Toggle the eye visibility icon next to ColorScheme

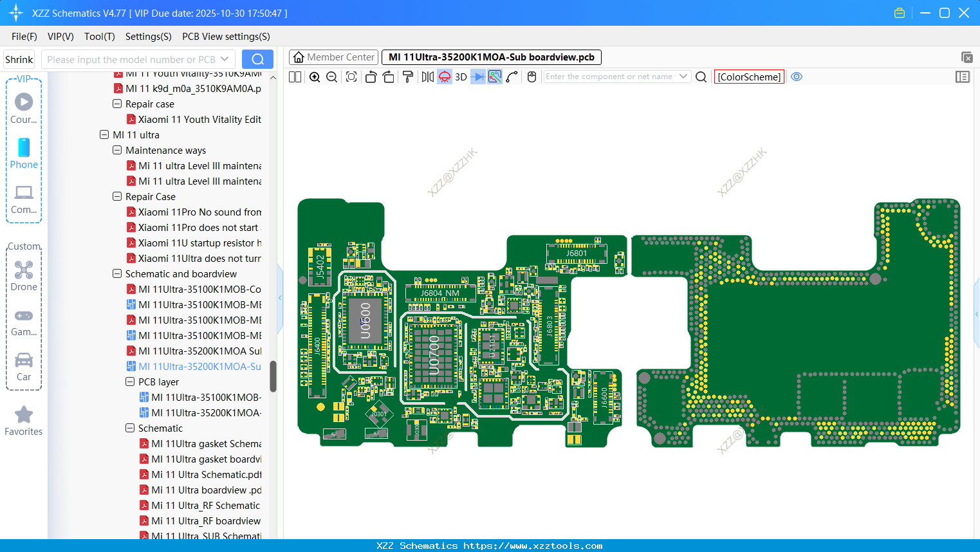(x=797, y=77)
